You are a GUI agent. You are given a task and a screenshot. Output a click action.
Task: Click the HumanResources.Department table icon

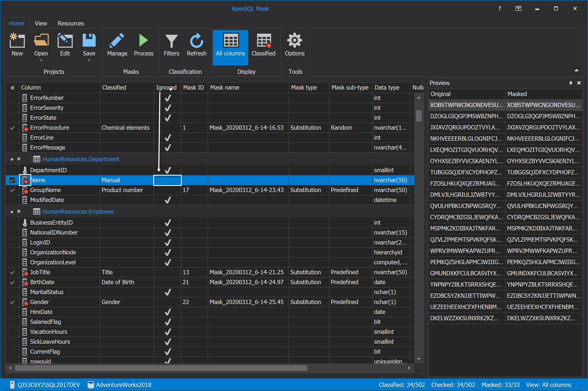tap(37, 159)
